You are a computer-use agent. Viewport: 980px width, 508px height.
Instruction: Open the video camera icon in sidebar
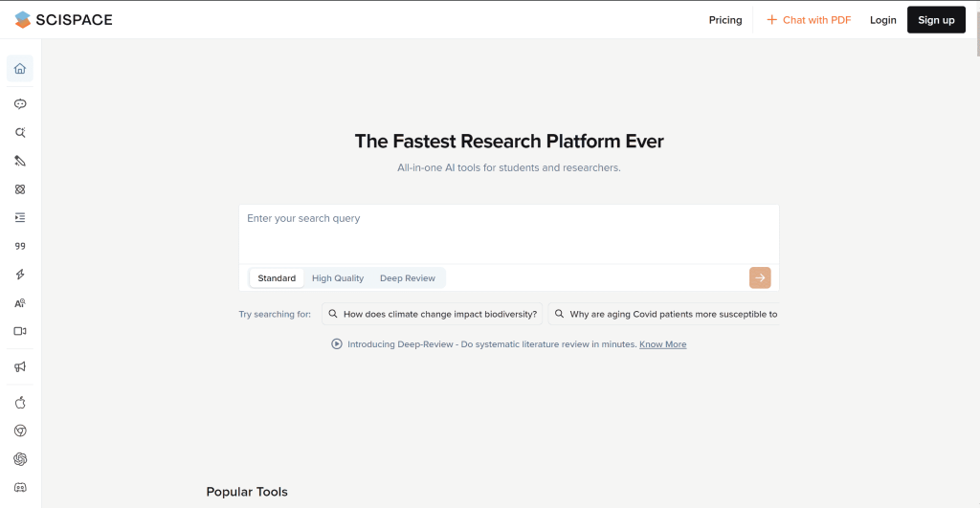20,331
